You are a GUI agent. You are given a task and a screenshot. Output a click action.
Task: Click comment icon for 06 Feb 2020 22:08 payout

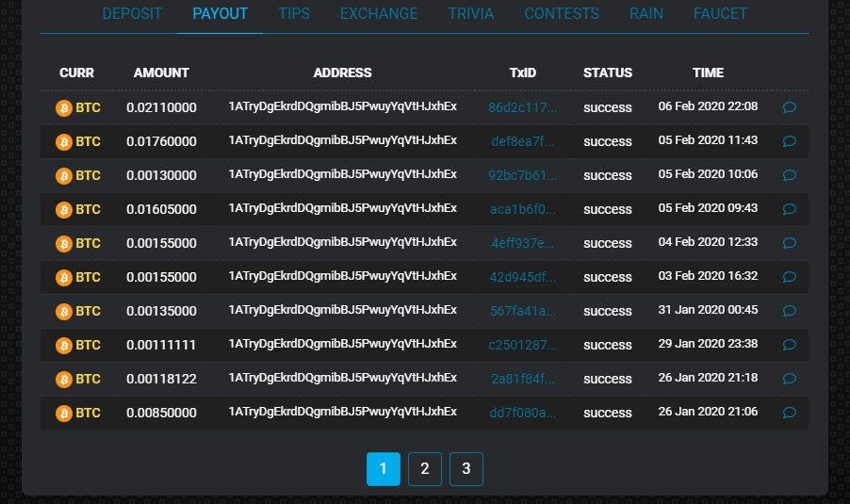789,107
